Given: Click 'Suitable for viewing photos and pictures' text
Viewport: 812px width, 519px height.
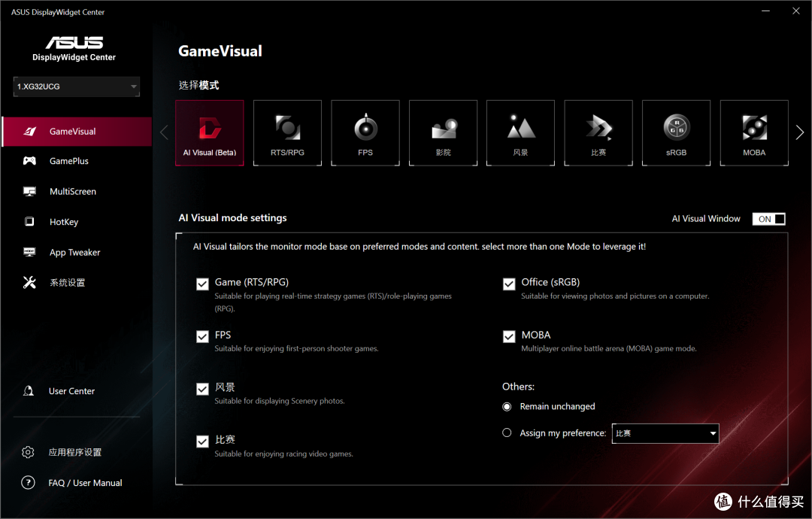Looking at the screenshot, I should coord(615,296).
